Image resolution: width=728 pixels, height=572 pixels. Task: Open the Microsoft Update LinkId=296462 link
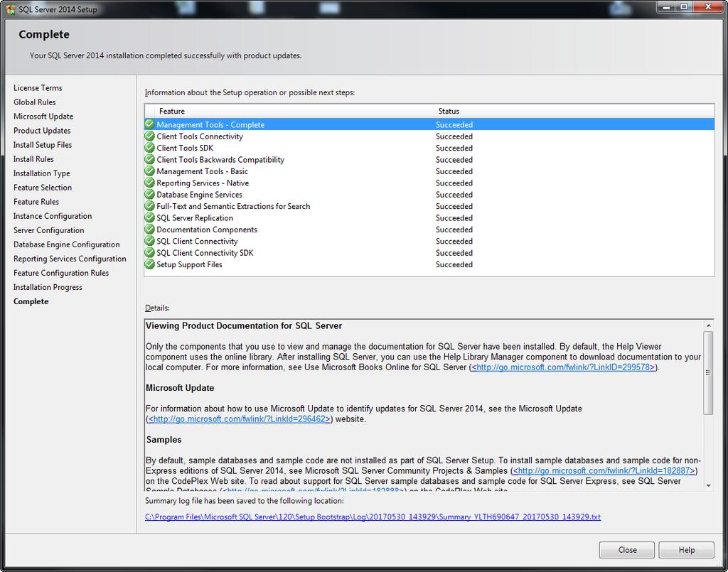(239, 419)
